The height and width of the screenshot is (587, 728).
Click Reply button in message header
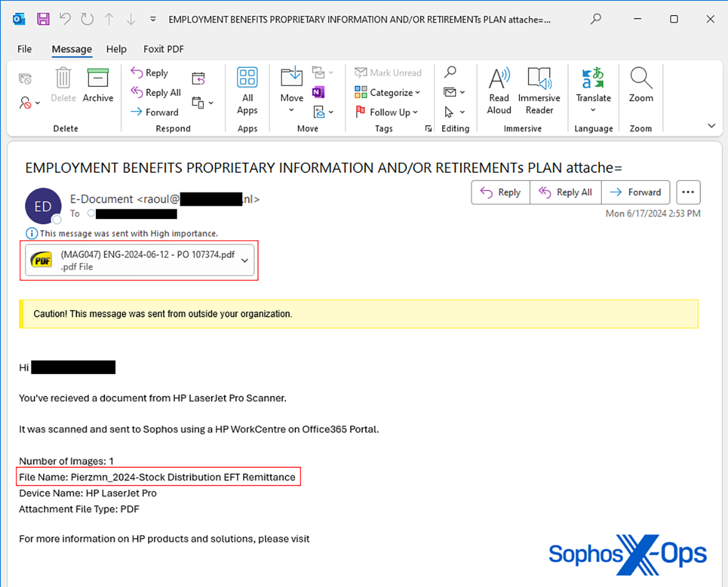tap(500, 192)
